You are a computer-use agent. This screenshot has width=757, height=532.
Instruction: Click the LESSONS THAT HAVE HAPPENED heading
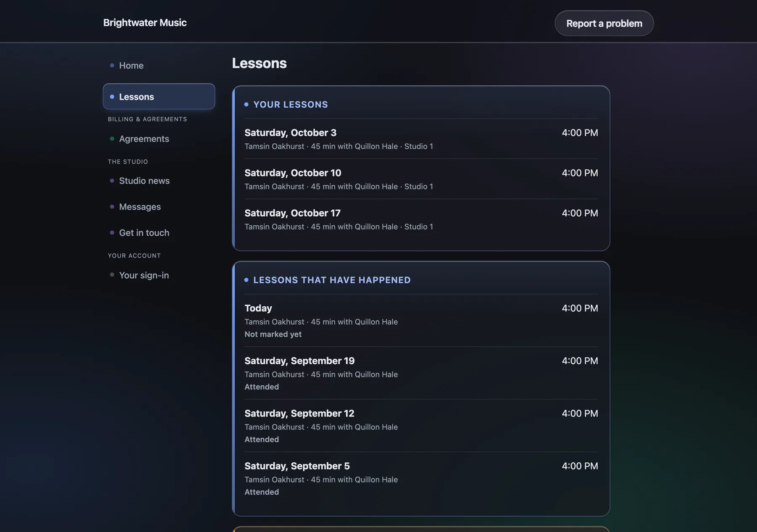pyautogui.click(x=332, y=280)
